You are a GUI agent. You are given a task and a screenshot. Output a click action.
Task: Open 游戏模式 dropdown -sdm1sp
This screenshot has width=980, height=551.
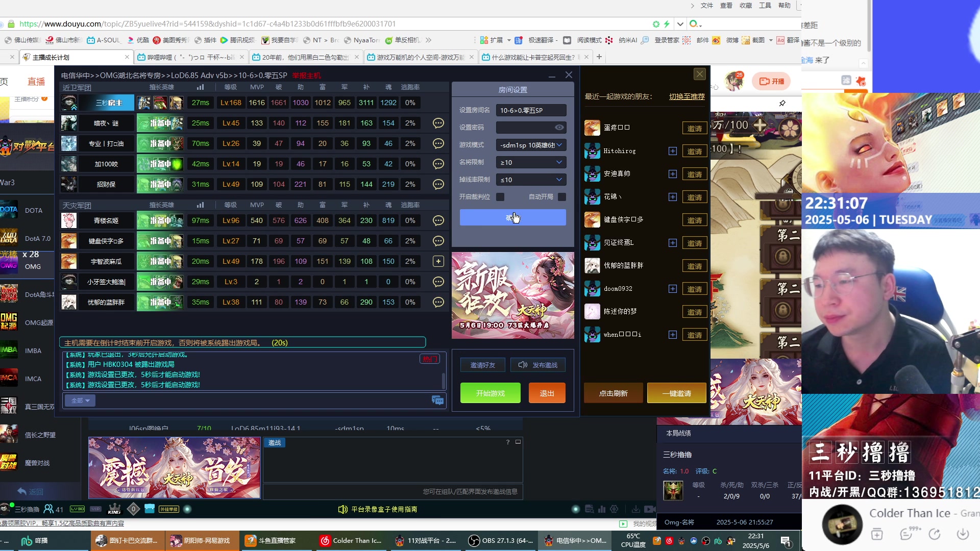(531, 145)
